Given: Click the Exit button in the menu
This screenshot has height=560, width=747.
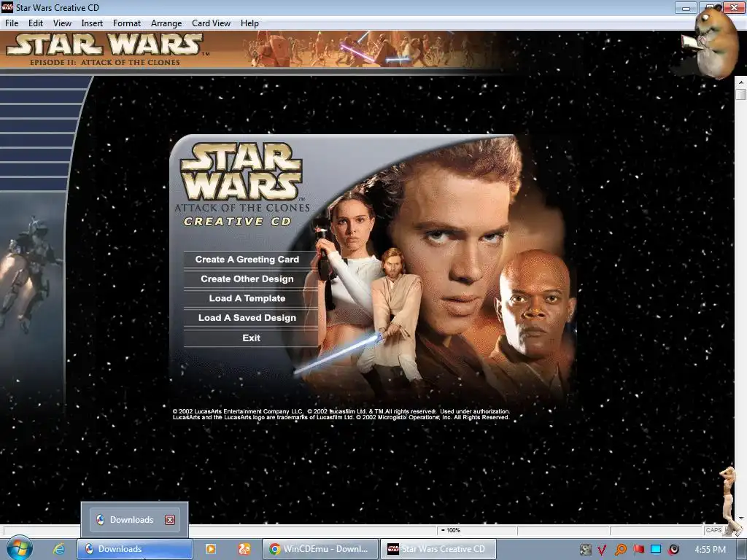Looking at the screenshot, I should 251,338.
